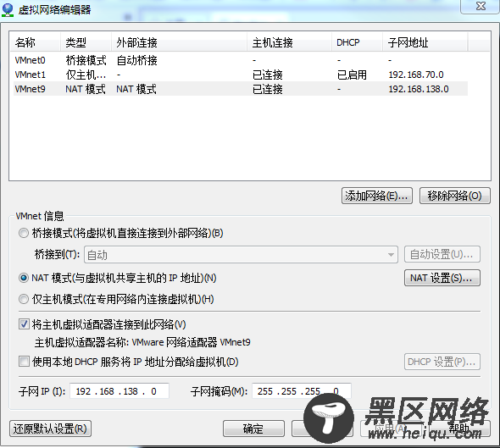Select the VMnet0 network row
The image size is (500, 448).
tap(241, 60)
